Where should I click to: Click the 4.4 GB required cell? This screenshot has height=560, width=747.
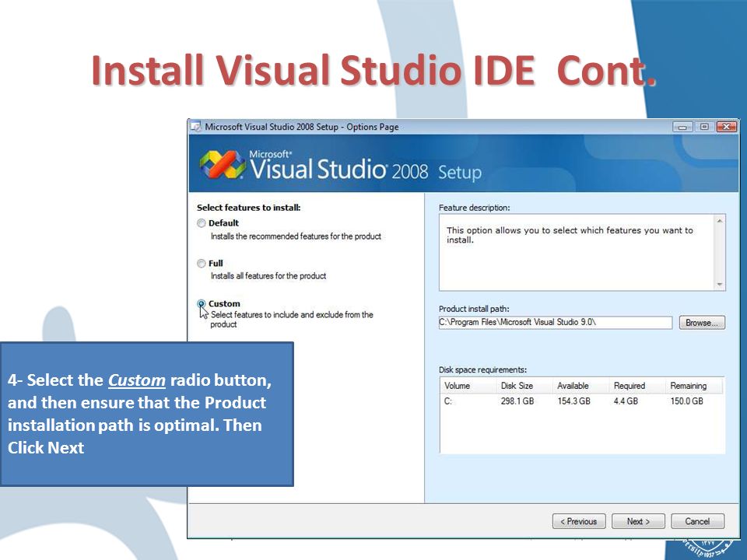pos(626,401)
